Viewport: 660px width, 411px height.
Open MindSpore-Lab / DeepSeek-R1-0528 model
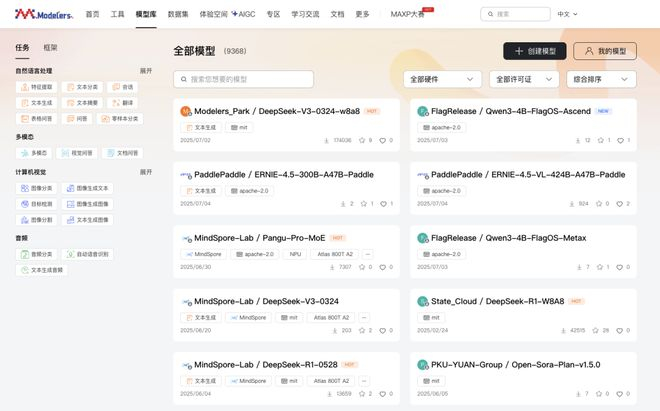click(x=266, y=365)
